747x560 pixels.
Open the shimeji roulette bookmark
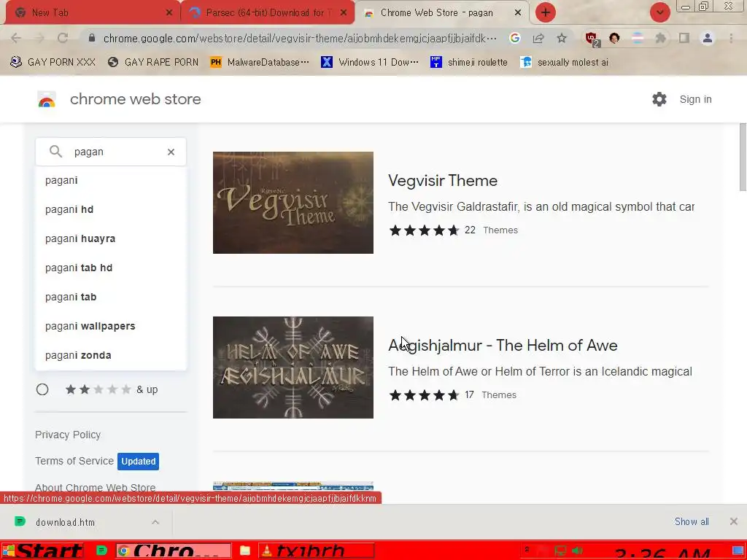click(x=469, y=62)
